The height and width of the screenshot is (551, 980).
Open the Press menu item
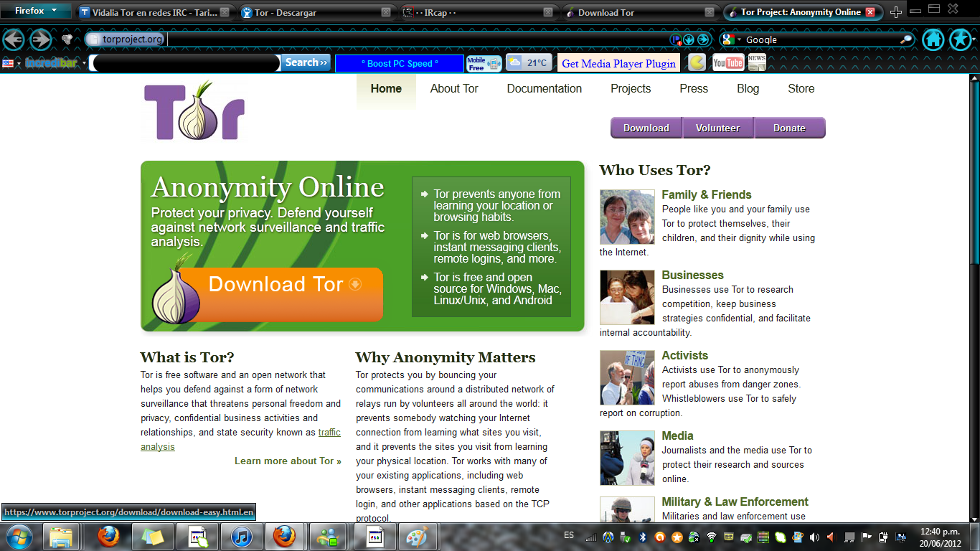[x=694, y=89]
